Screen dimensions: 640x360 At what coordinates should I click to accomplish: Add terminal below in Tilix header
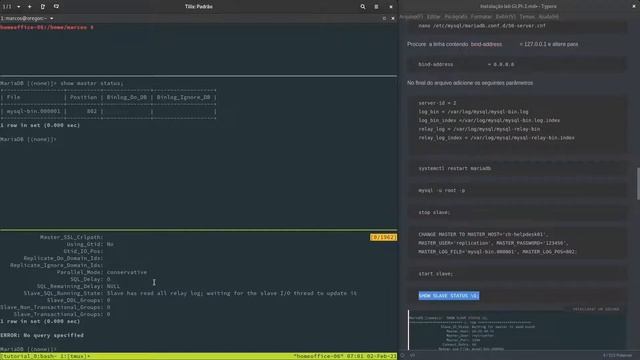pyautogui.click(x=56, y=7)
